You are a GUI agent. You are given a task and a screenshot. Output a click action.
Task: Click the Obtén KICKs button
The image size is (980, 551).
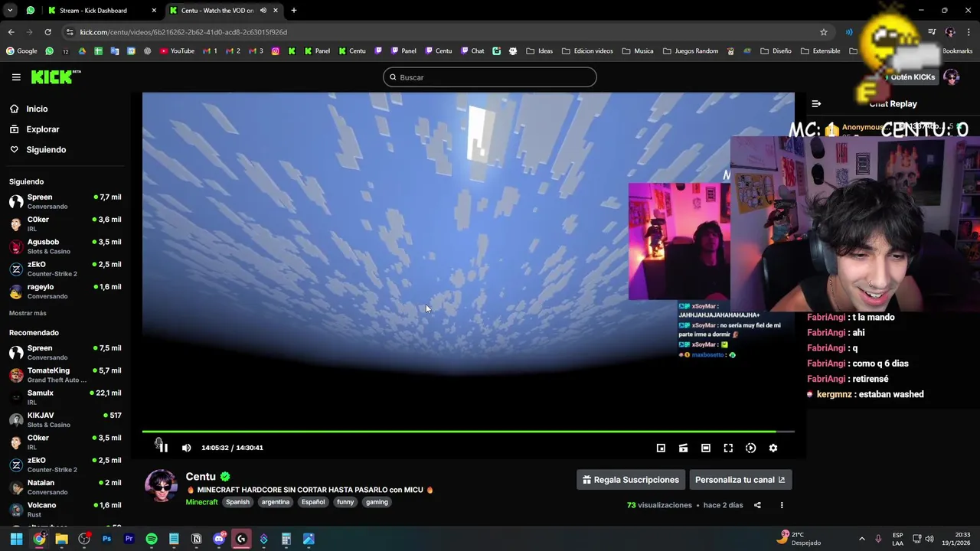[x=913, y=77]
